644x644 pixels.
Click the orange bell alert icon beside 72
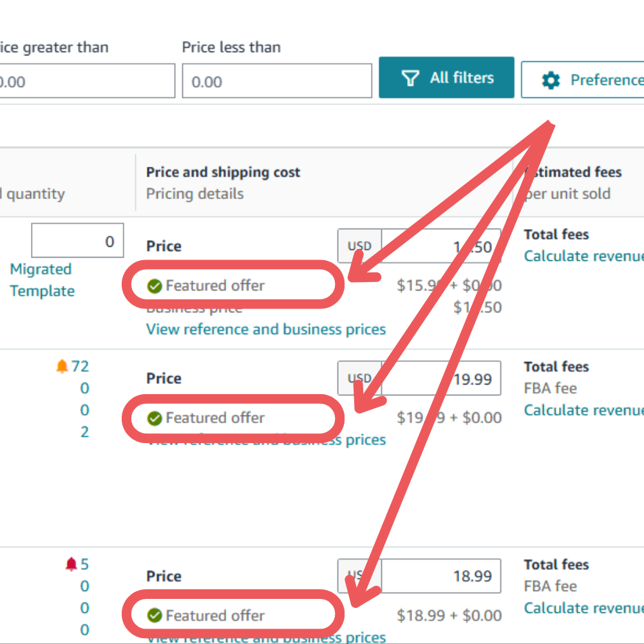(62, 366)
